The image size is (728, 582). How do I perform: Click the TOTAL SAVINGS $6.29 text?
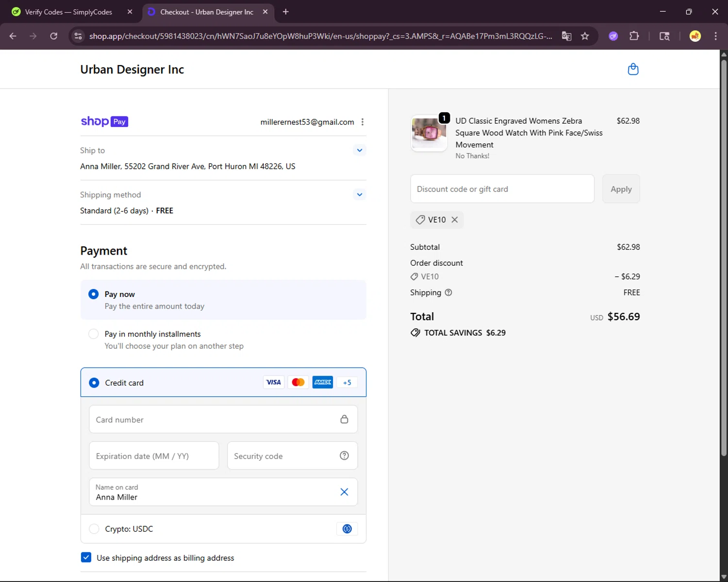tap(465, 333)
